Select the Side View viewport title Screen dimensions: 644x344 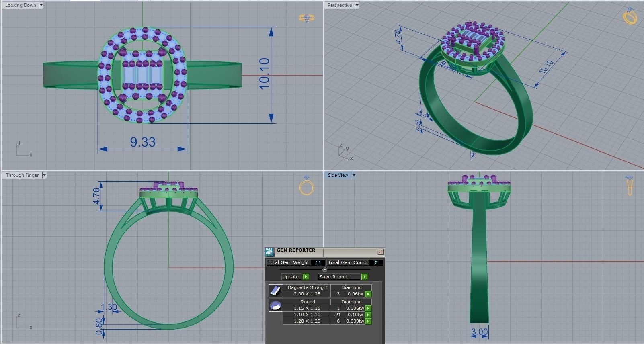coord(338,175)
